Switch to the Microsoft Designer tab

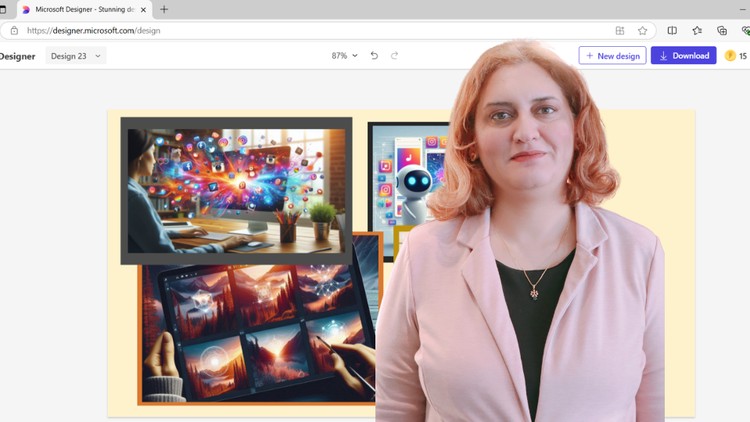coord(82,9)
